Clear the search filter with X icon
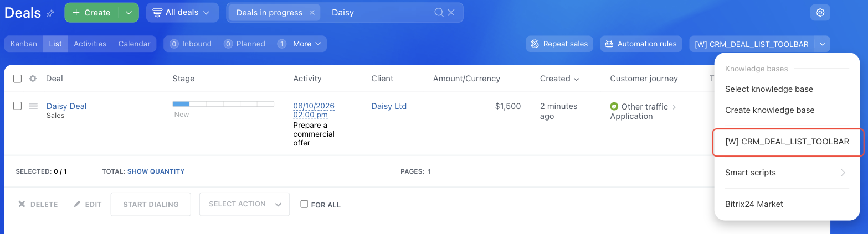This screenshot has height=234, width=868. (x=451, y=12)
